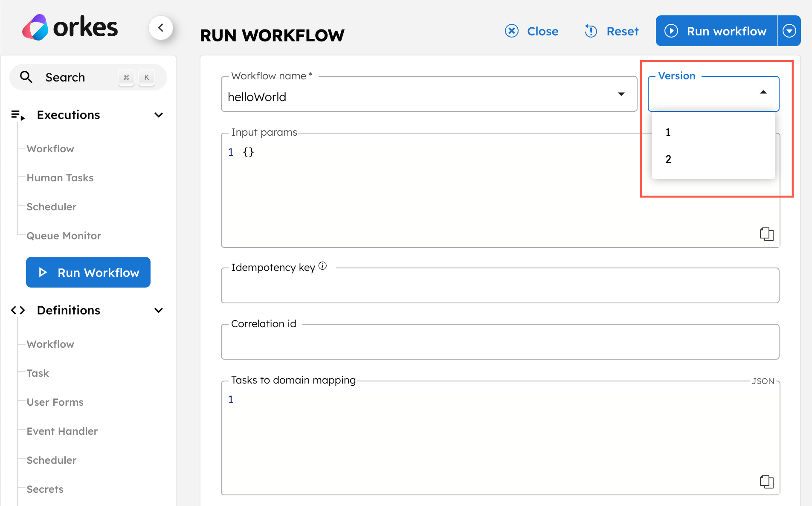This screenshot has height=506, width=812.
Task: Click into the Idempotency key field
Action: click(500, 285)
